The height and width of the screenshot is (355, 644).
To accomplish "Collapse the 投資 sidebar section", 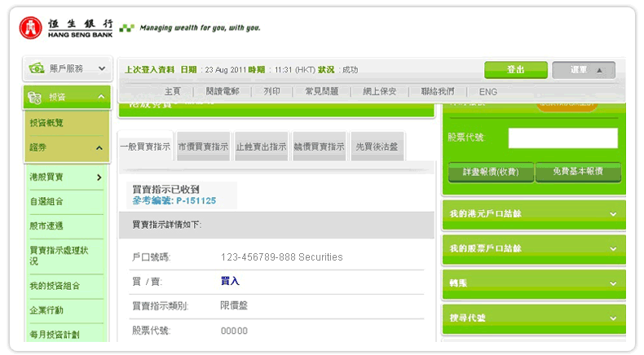I will click(x=102, y=98).
